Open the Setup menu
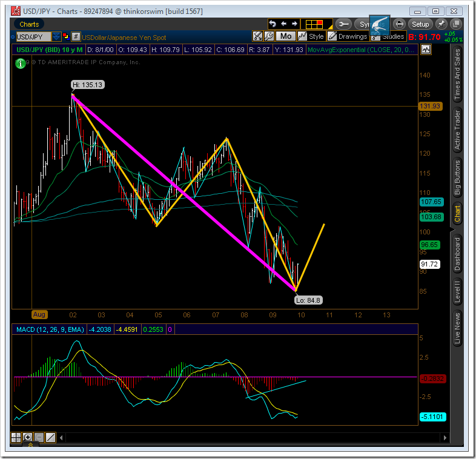 click(420, 24)
